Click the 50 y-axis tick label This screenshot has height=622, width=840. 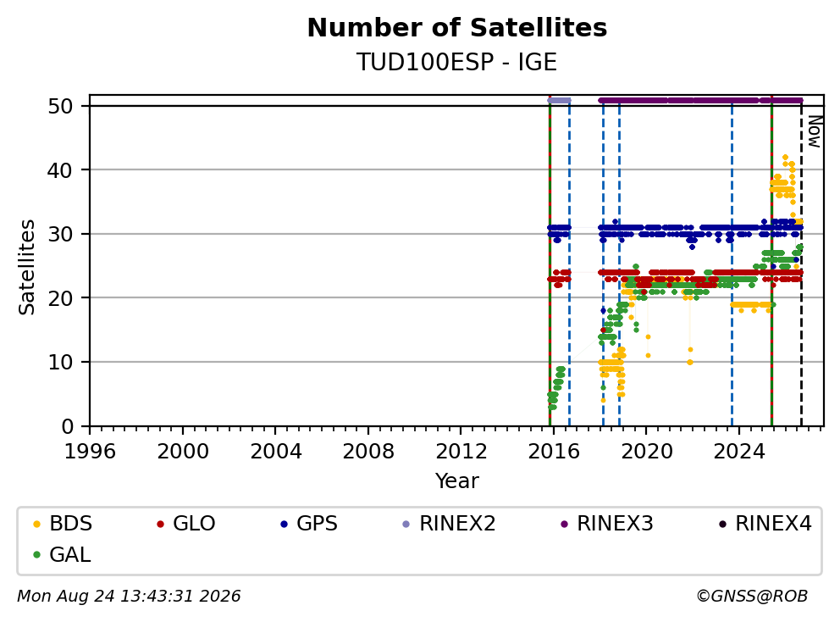coord(60,106)
